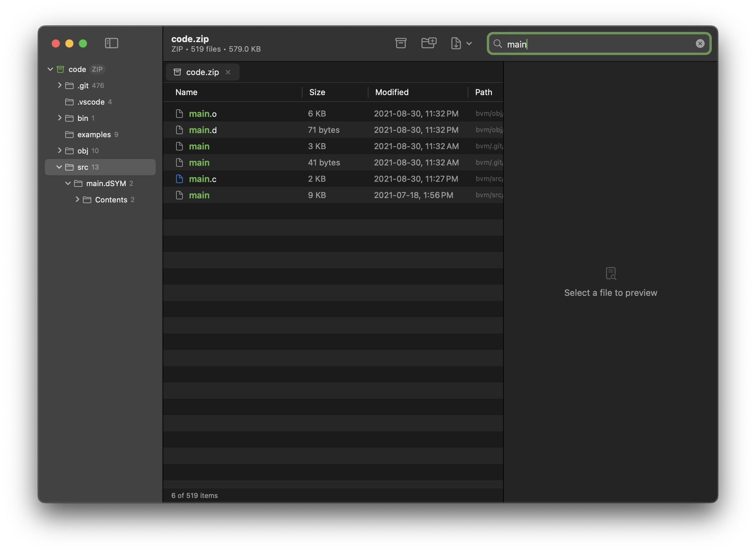Click the magnifying glass search icon
Screen dimensions: 756x553
pos(498,43)
